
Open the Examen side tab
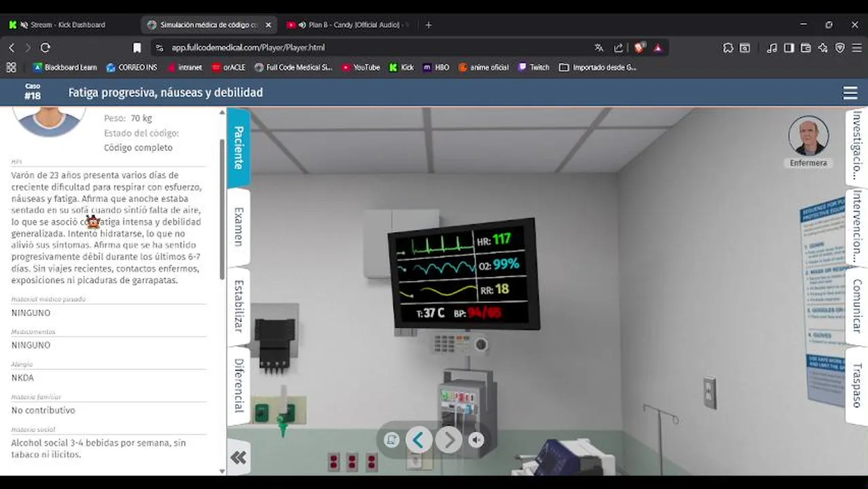(238, 227)
